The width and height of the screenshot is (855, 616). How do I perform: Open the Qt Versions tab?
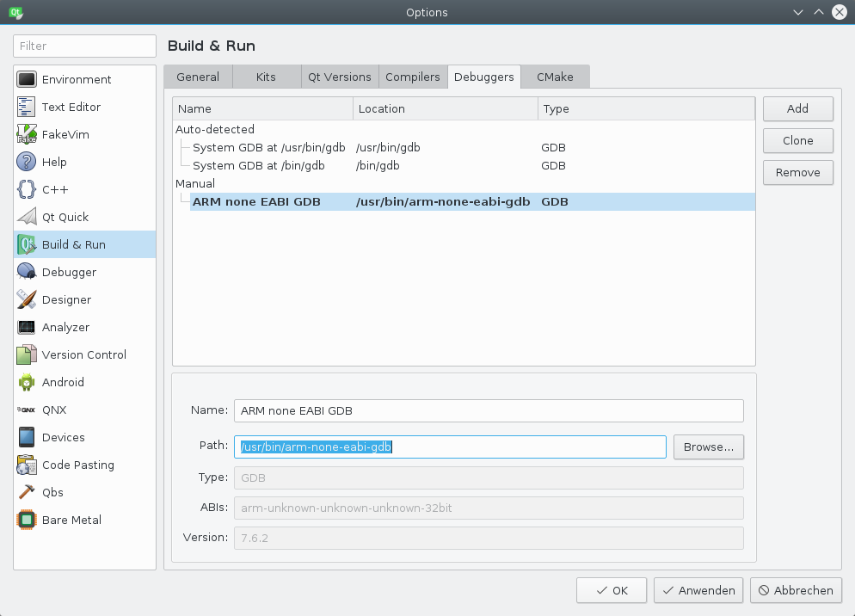click(340, 77)
